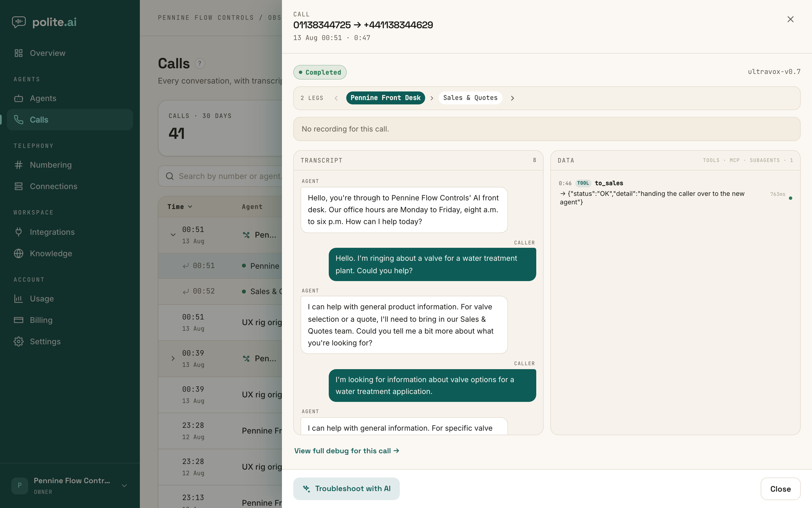Select the 00:52 Sales & Q sub-call row
The width and height of the screenshot is (812, 508).
[x=220, y=291]
